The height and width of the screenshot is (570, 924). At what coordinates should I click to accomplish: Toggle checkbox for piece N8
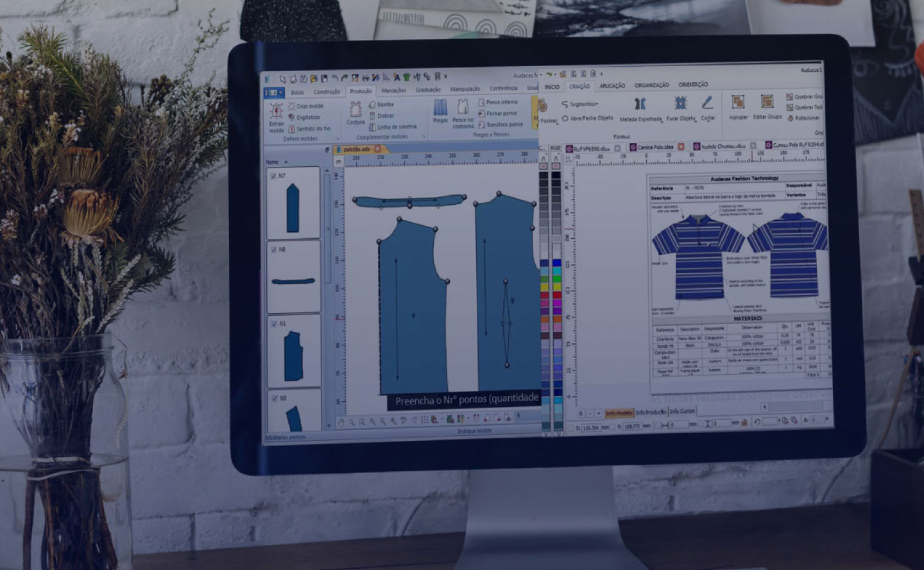point(274,250)
